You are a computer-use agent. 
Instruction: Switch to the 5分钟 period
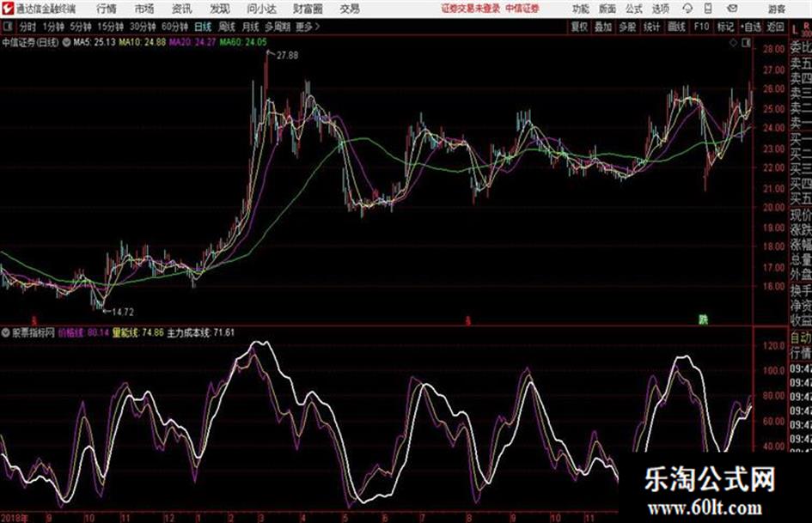click(80, 27)
